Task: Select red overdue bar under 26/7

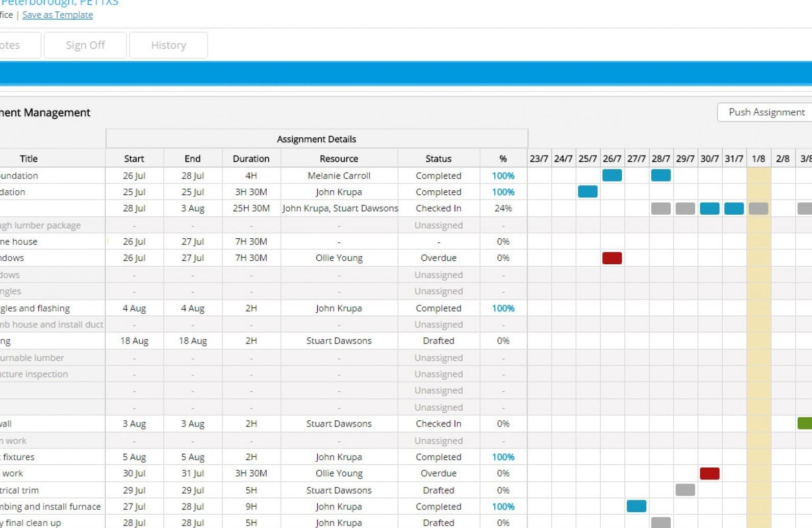Action: pos(612,258)
